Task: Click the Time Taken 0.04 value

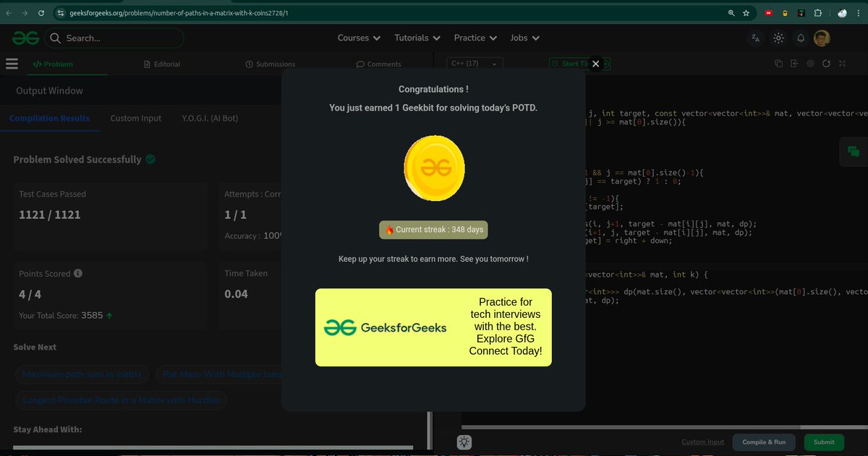Action: coord(236,293)
